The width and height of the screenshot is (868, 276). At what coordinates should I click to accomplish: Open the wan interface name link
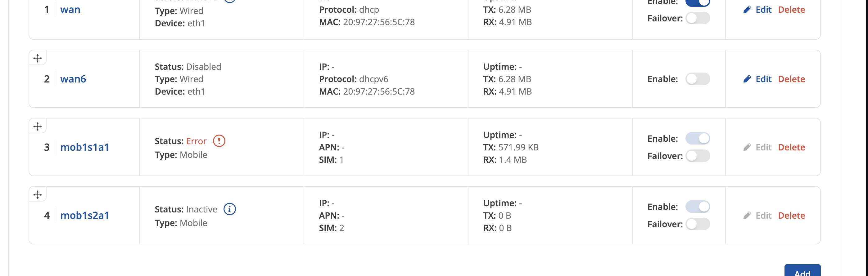[70, 10]
